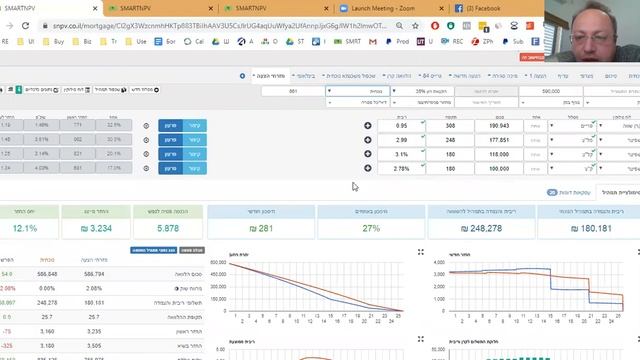The image size is (640, 360).
Task: Click the browser address bar URL
Action: [x=220, y=26]
